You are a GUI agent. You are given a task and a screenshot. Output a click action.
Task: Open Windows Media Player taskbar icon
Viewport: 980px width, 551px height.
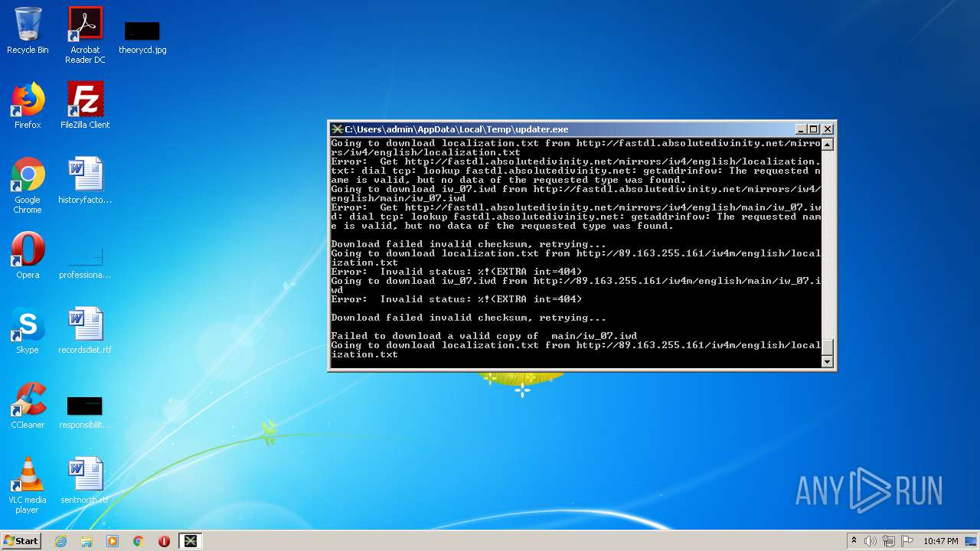[113, 541]
